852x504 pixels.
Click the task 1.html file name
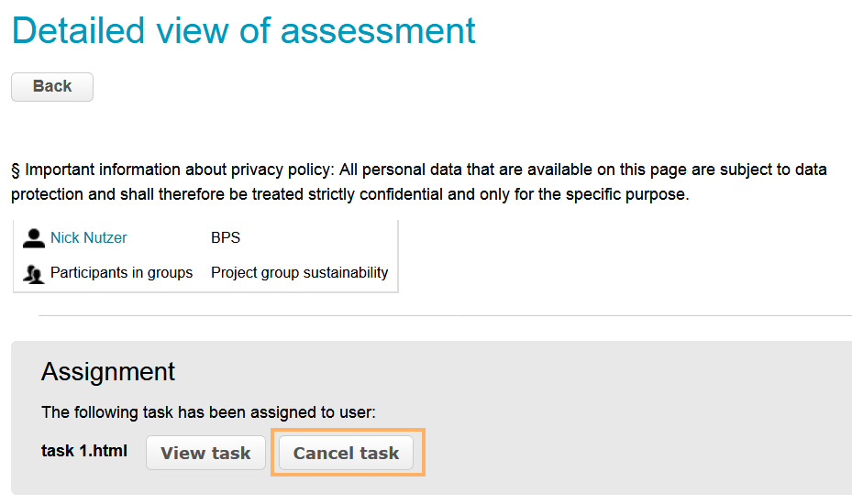pos(84,451)
